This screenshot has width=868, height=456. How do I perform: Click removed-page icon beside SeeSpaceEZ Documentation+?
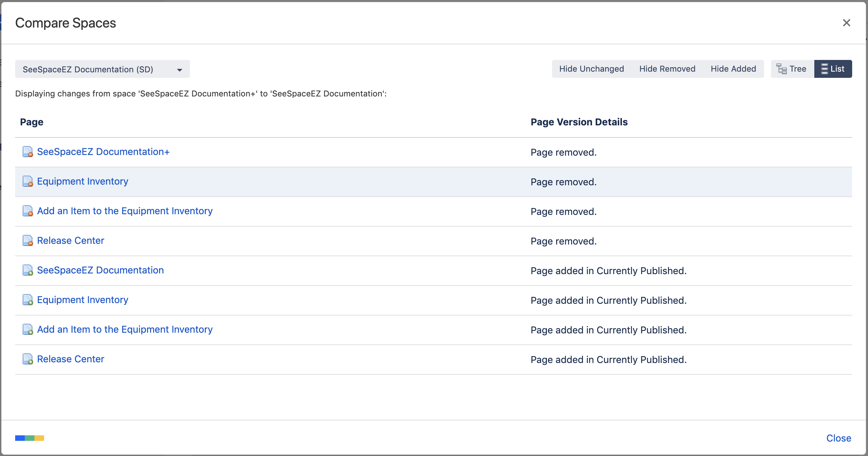(28, 152)
